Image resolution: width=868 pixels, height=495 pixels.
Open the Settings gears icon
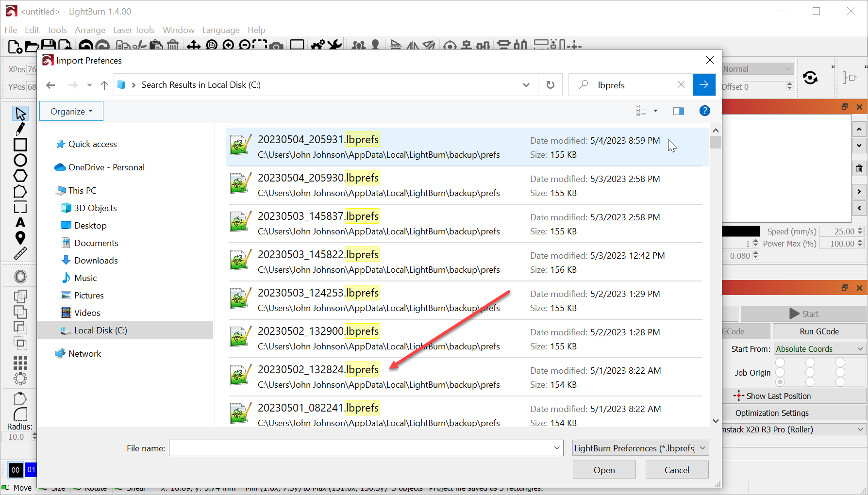pyautogui.click(x=318, y=46)
